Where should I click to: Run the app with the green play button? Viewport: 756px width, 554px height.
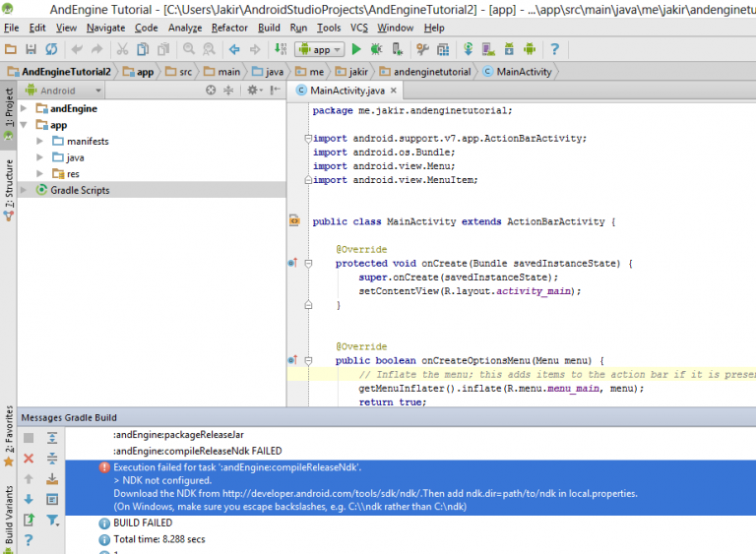pos(356,49)
